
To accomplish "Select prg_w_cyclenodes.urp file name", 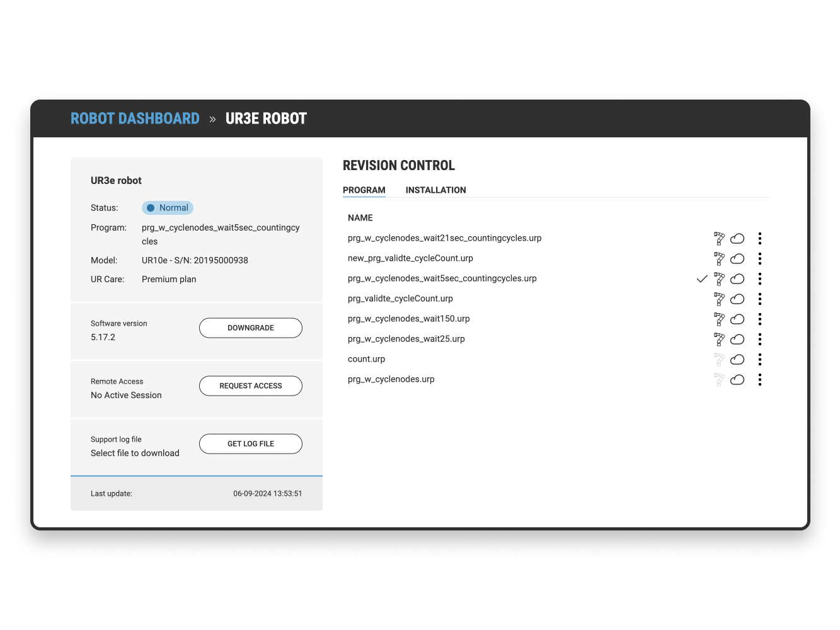I will (x=391, y=379).
